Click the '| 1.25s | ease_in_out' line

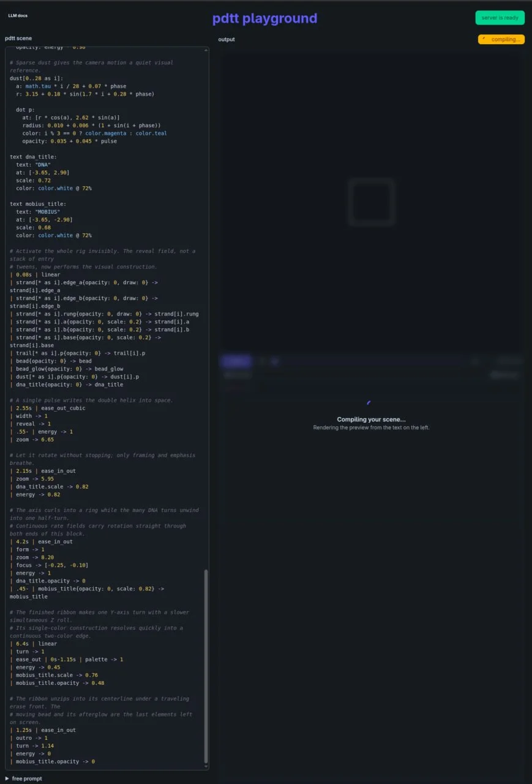[x=43, y=731]
